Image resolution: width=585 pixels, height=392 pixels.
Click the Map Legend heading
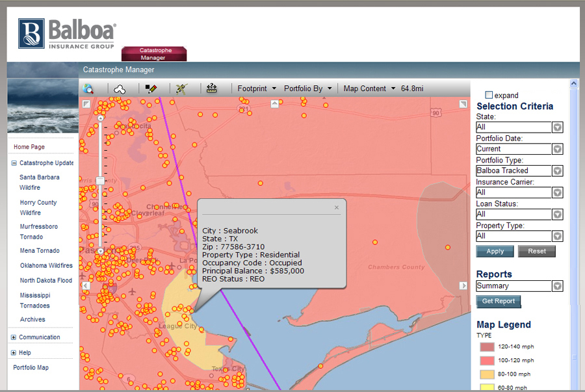pyautogui.click(x=504, y=324)
